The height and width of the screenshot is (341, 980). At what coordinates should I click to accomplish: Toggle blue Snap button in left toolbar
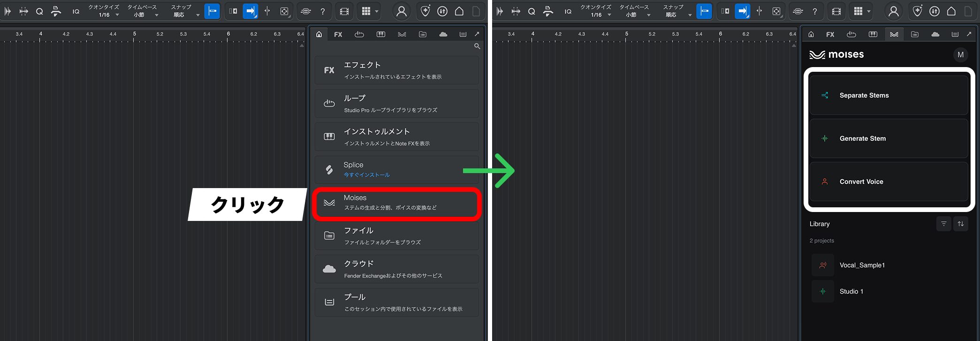click(212, 11)
